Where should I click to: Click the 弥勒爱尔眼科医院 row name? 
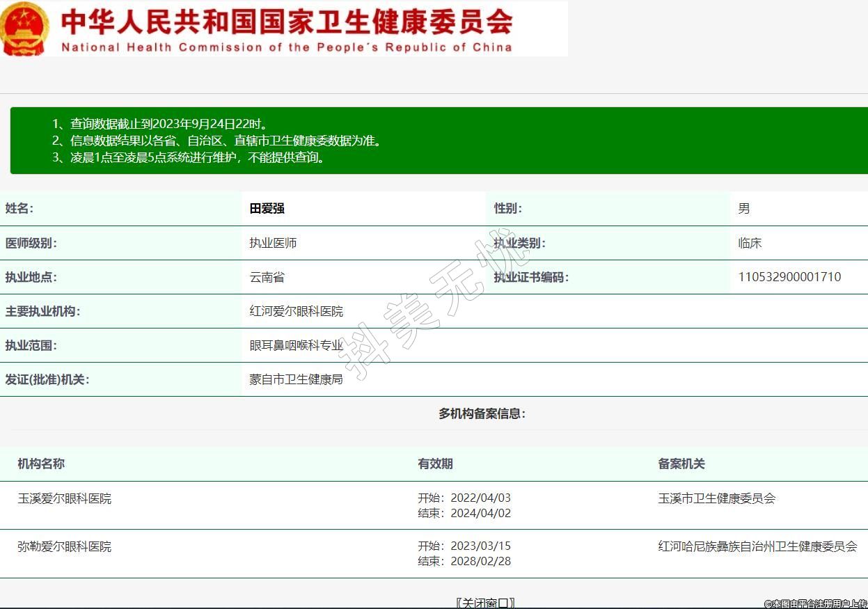click(65, 547)
